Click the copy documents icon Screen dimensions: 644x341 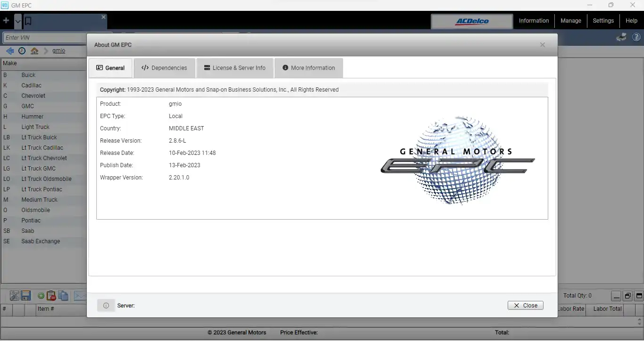coord(63,296)
